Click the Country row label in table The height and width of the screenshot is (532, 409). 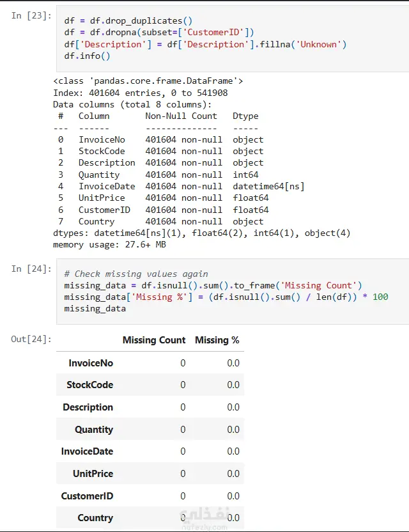(x=95, y=518)
